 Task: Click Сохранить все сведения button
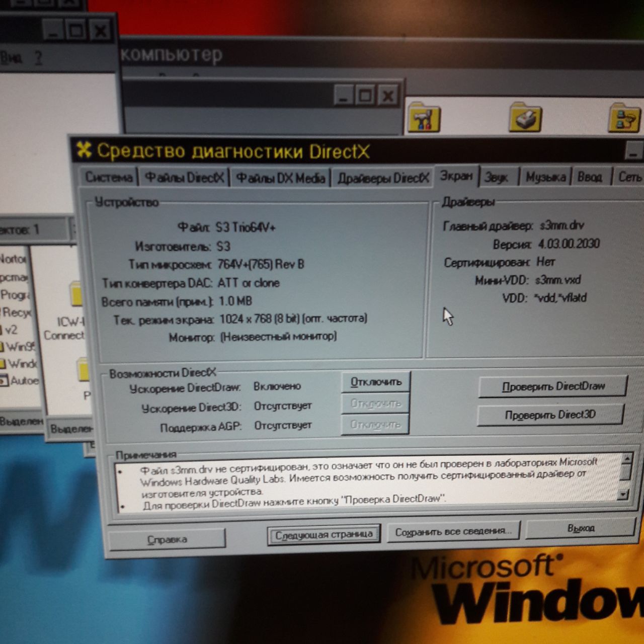point(453,531)
